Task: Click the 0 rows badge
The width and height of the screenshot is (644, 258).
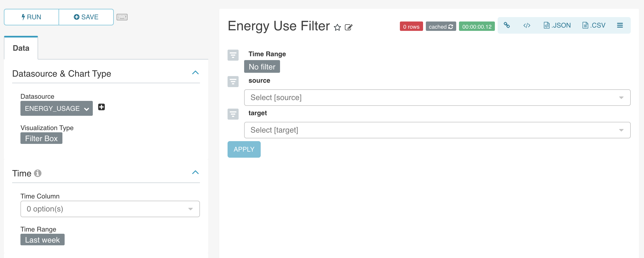Action: click(x=411, y=26)
